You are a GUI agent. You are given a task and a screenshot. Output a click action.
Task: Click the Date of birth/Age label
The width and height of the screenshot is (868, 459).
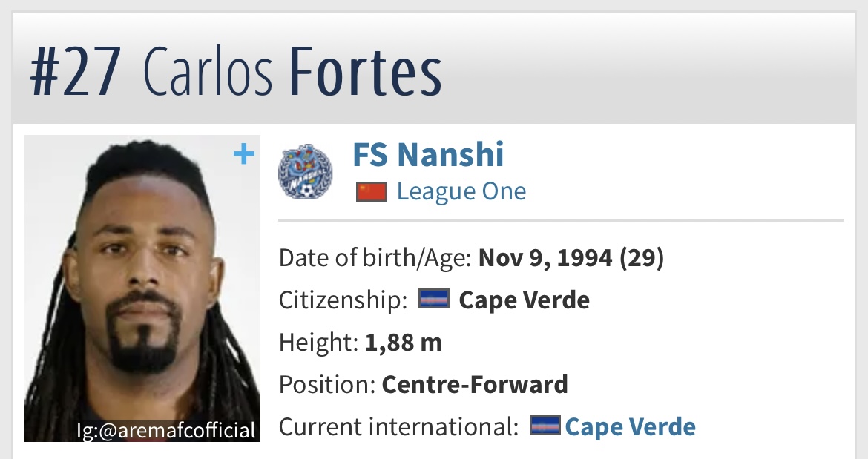point(375,258)
